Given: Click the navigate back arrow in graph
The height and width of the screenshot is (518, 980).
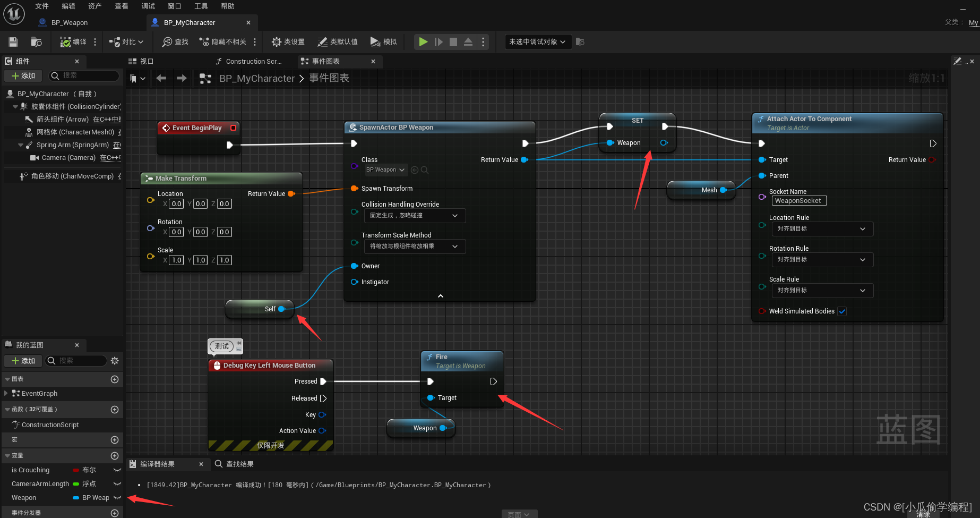Looking at the screenshot, I should (161, 79).
